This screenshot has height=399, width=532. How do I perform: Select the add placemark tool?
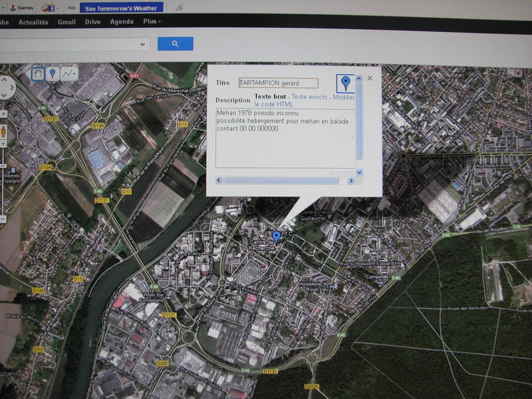(53, 74)
